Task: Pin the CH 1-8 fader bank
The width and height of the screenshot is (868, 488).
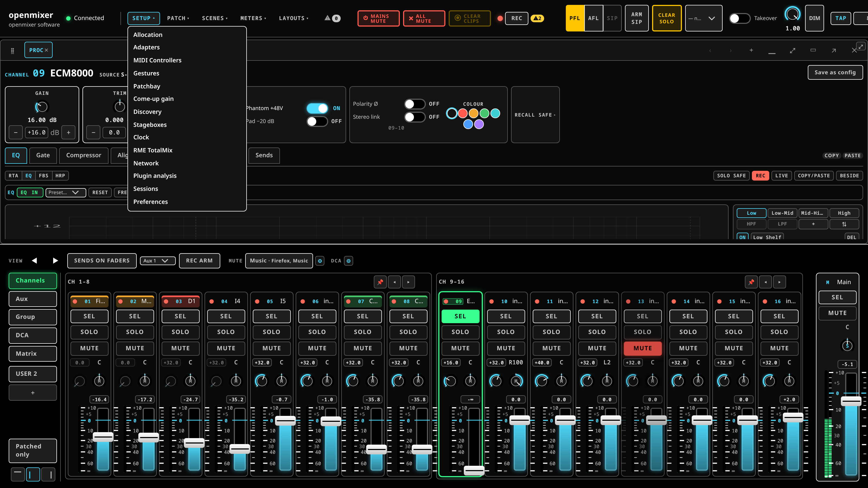Action: pyautogui.click(x=380, y=282)
